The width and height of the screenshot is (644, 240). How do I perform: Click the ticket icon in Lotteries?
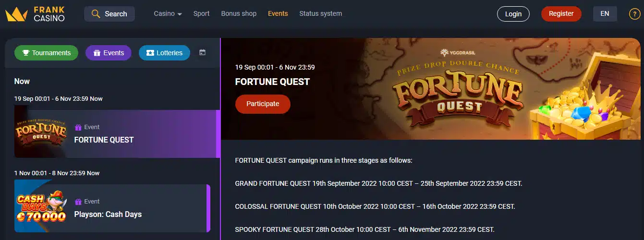(150, 53)
